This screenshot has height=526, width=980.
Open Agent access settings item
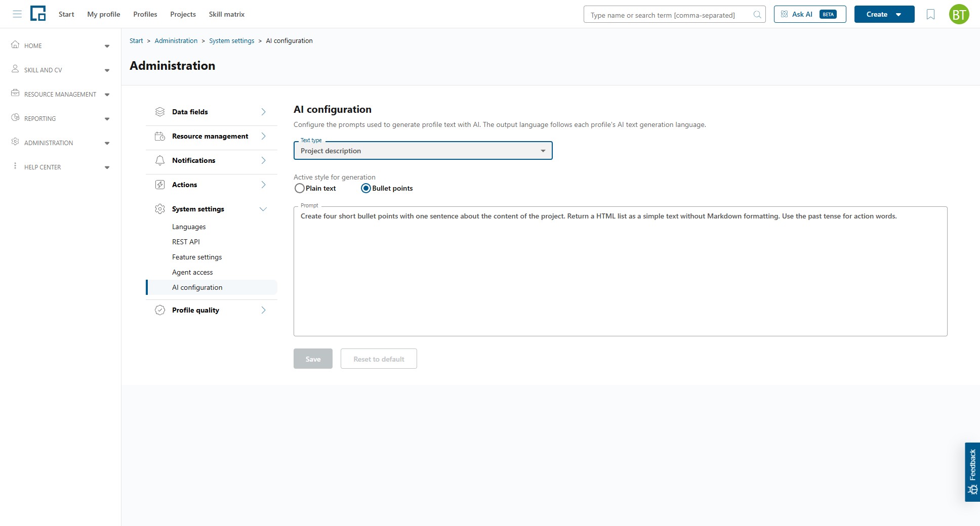[192, 272]
